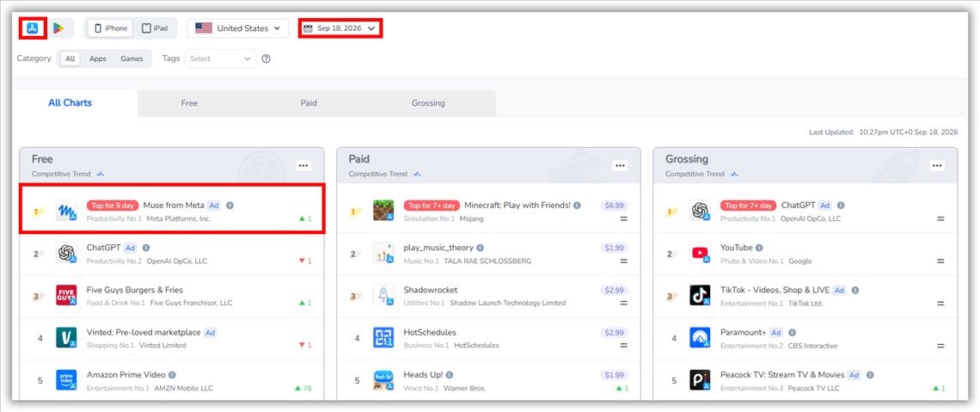Image resolution: width=980 pixels, height=412 pixels.
Task: Open YouTube app icon
Action: pos(700,253)
